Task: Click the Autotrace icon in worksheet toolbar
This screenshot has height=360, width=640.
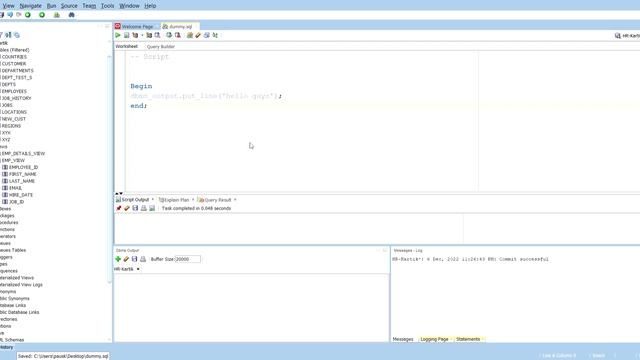Action: click(x=149, y=36)
